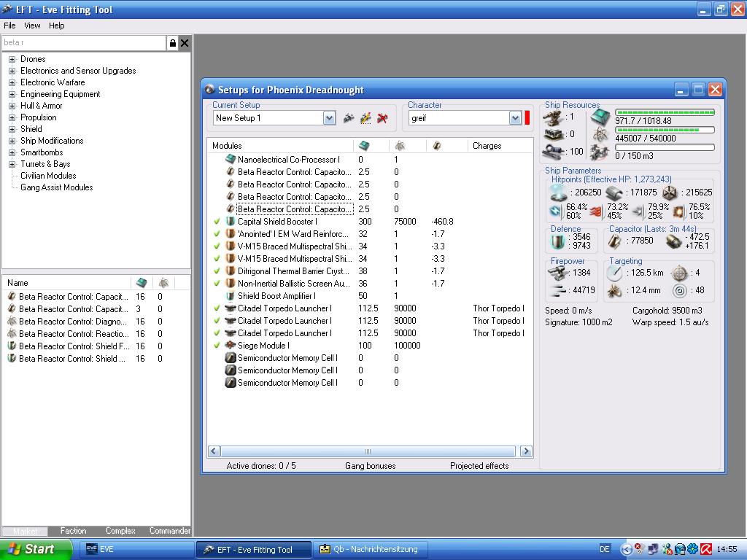The image size is (747, 560).
Task: Toggle Siege Module I active checkmark
Action: [x=217, y=345]
